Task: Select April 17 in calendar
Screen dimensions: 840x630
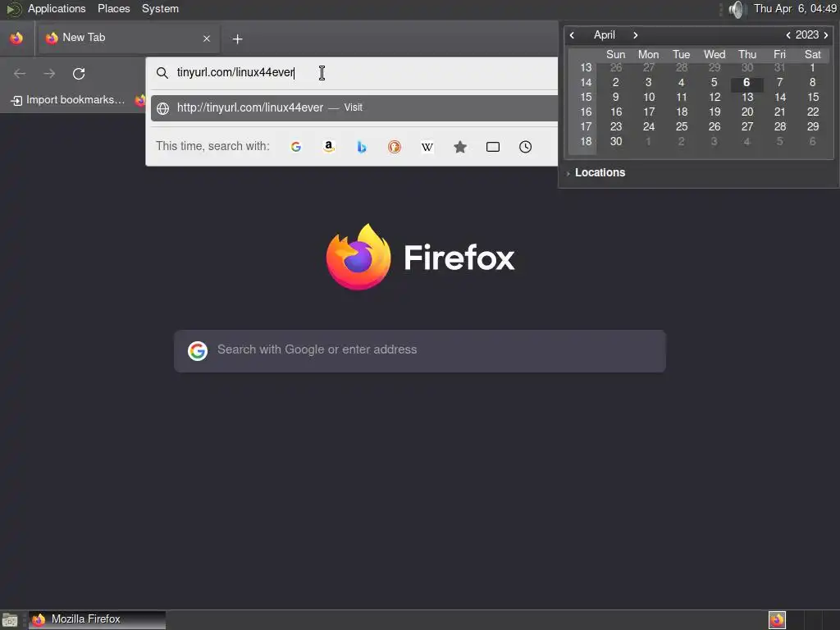Action: 649,112
